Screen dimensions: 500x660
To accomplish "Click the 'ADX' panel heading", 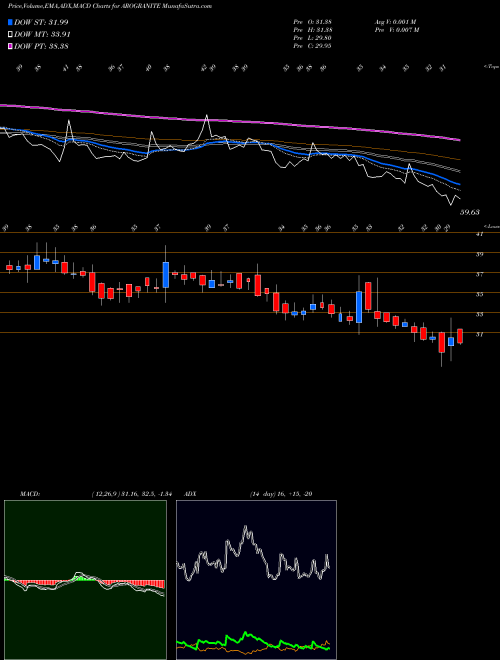I will pos(190,494).
